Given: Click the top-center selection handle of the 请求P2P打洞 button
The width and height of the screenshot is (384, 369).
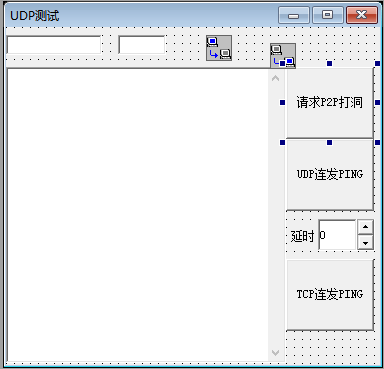Looking at the screenshot, I should click(x=329, y=63).
